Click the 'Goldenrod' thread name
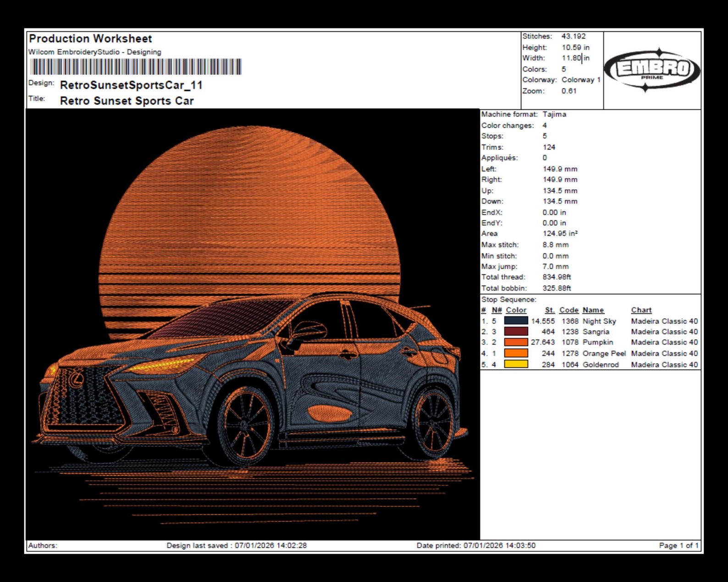Viewport: 728px width, 582px height. [601, 365]
